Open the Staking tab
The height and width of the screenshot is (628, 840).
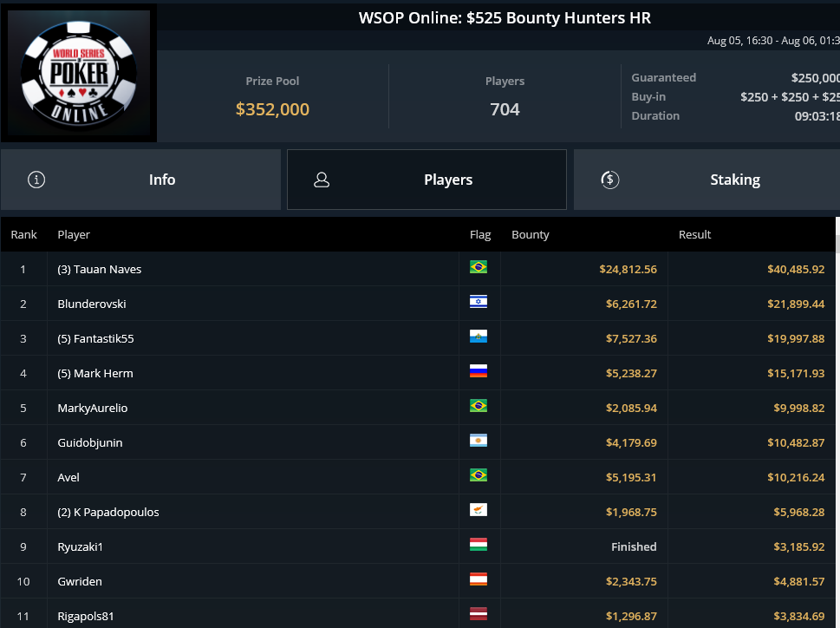[707, 180]
